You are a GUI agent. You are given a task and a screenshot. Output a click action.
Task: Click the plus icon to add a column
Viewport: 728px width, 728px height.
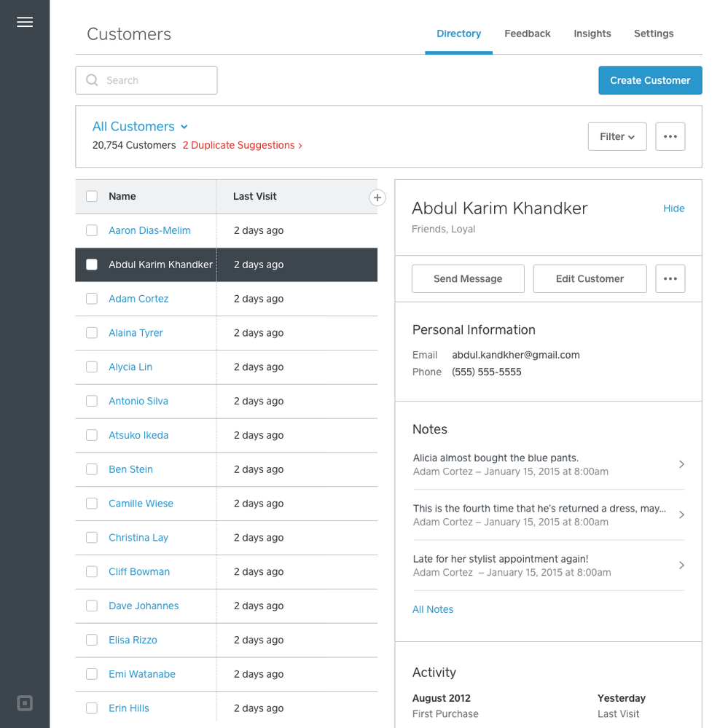click(377, 197)
